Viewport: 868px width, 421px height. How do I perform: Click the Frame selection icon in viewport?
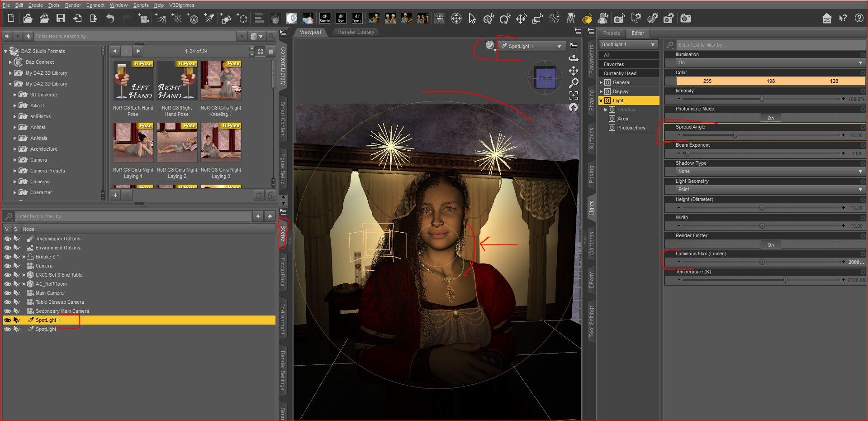tap(574, 95)
